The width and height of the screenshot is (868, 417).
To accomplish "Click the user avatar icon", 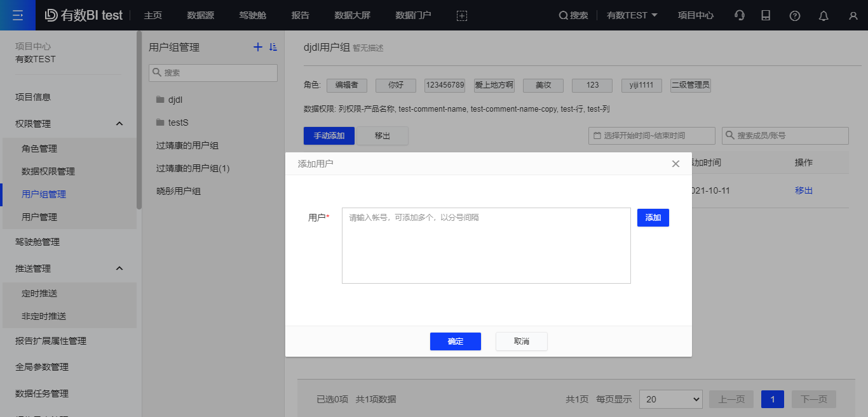I will tap(853, 15).
